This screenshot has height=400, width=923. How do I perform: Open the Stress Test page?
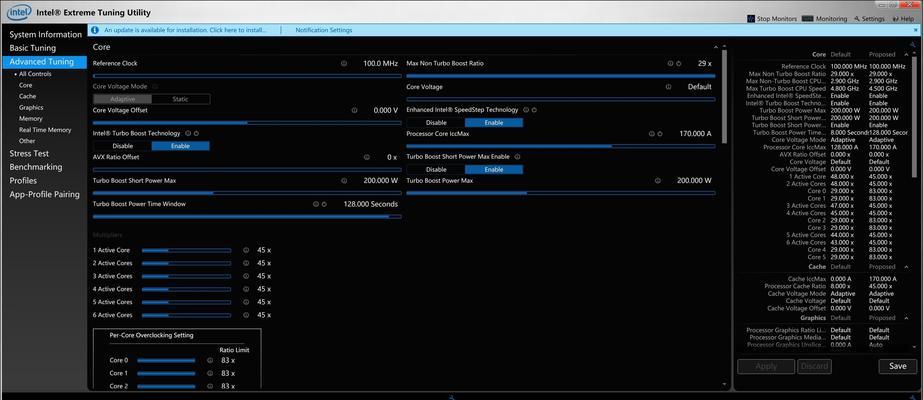pos(29,154)
